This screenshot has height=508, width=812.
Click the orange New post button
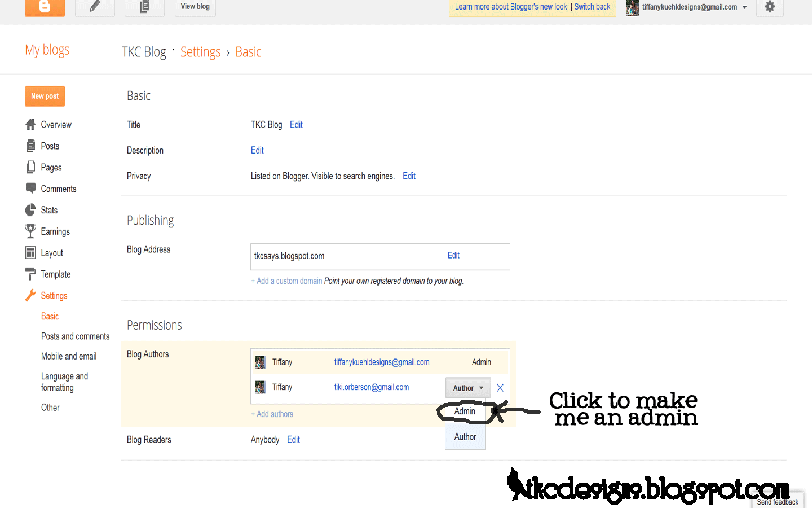coord(45,96)
